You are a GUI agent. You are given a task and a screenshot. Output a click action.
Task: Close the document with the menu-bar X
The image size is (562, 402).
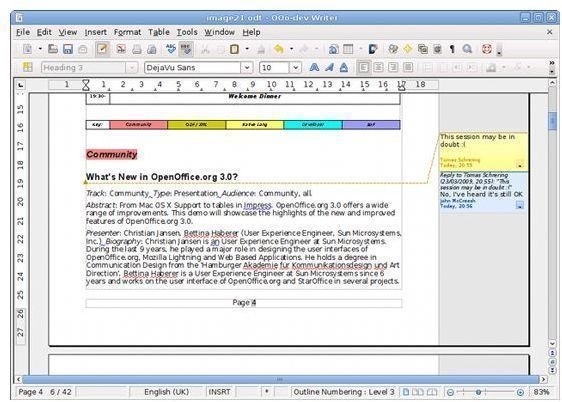point(549,32)
